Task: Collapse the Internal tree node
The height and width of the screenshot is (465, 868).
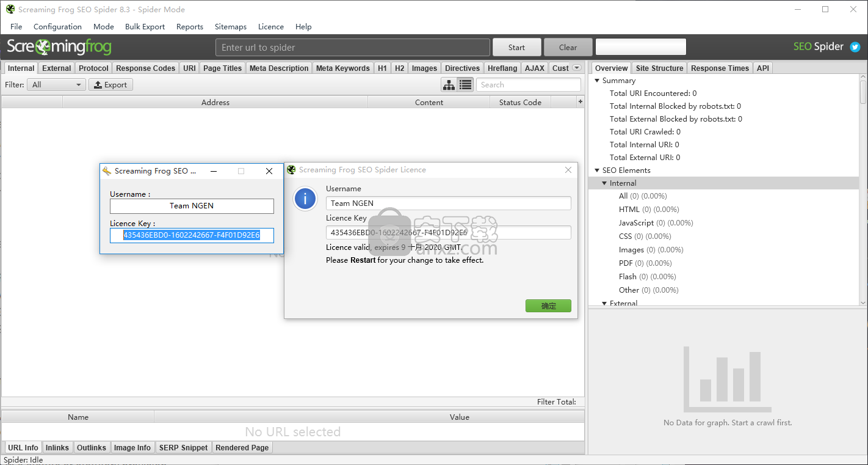Action: pos(604,183)
